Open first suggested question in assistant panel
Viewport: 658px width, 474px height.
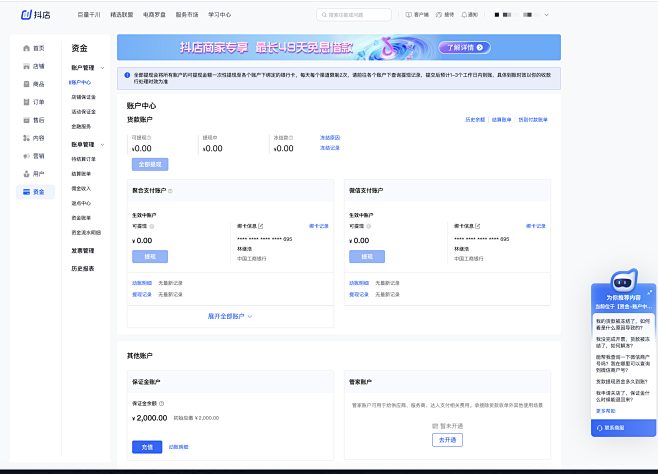[x=623, y=324]
